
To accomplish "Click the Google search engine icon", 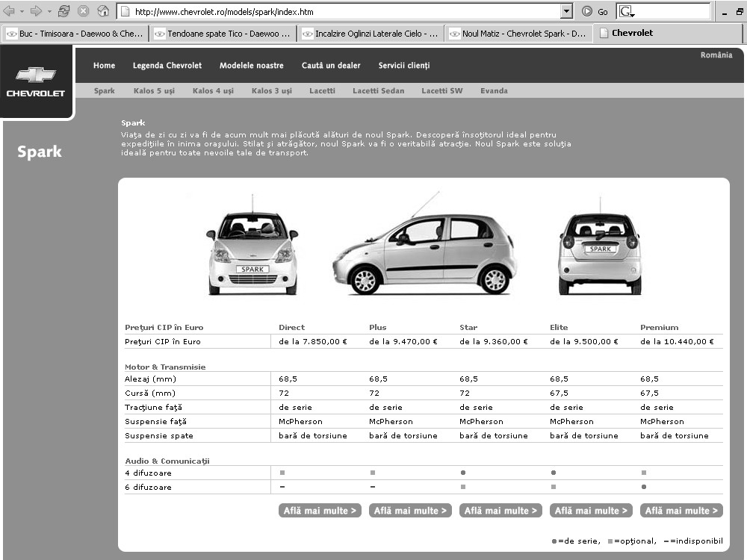I will [x=625, y=11].
